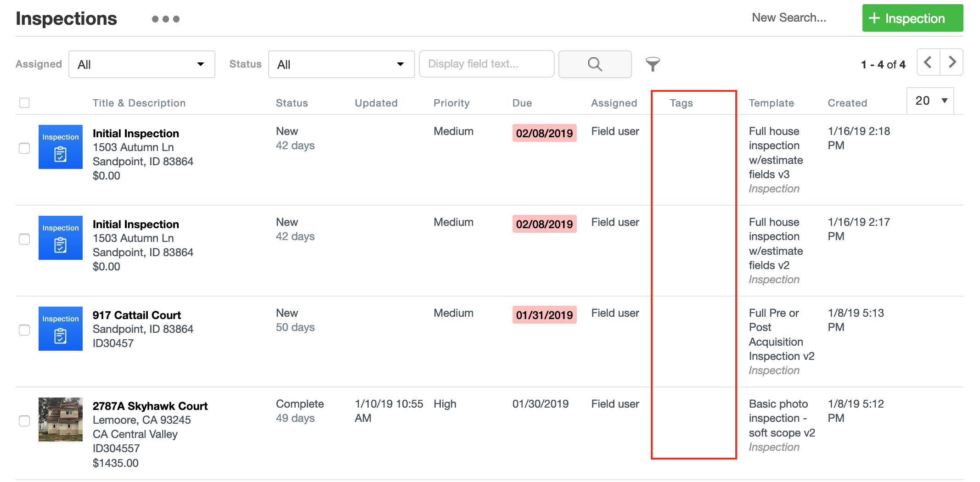Click New Search link
980x482 pixels.
(789, 17)
